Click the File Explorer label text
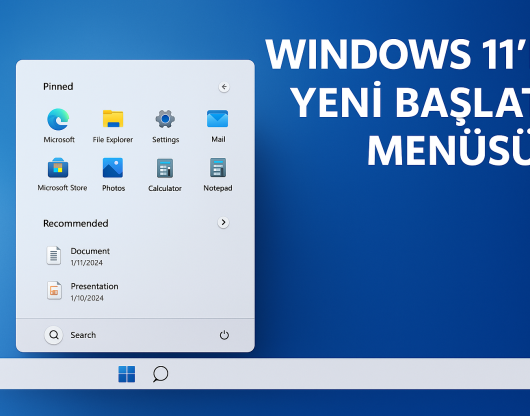 (x=113, y=139)
